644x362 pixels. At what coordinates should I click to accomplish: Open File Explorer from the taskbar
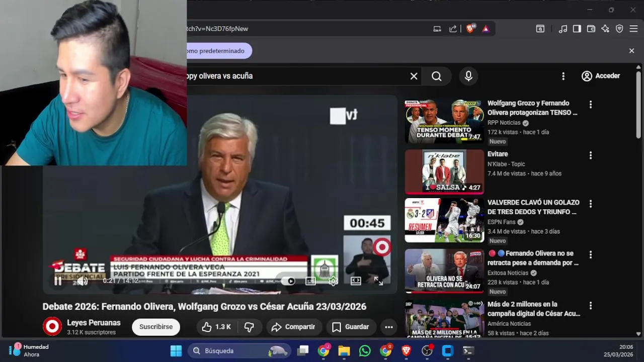click(x=344, y=351)
